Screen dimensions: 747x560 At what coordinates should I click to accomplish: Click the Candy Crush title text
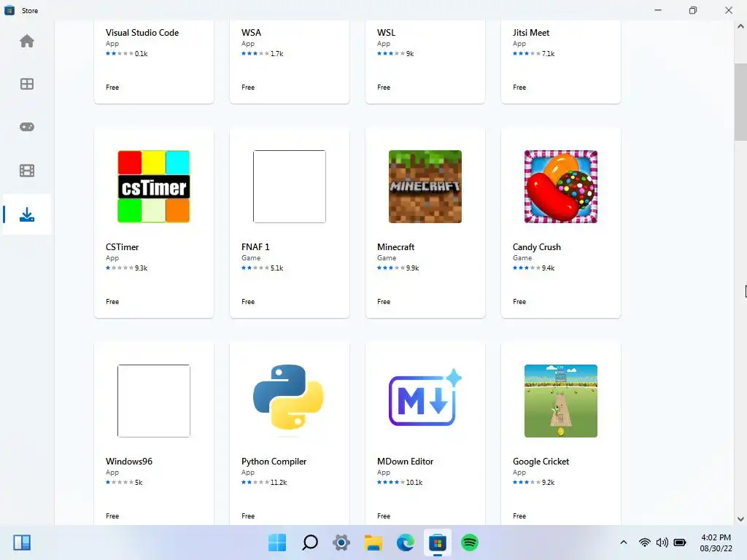[x=536, y=247]
